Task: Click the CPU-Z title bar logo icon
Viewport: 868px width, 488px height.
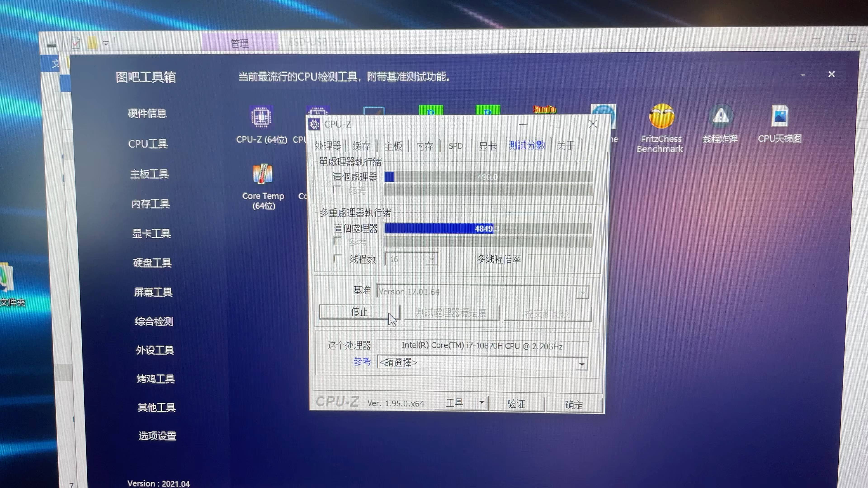Action: [x=314, y=124]
